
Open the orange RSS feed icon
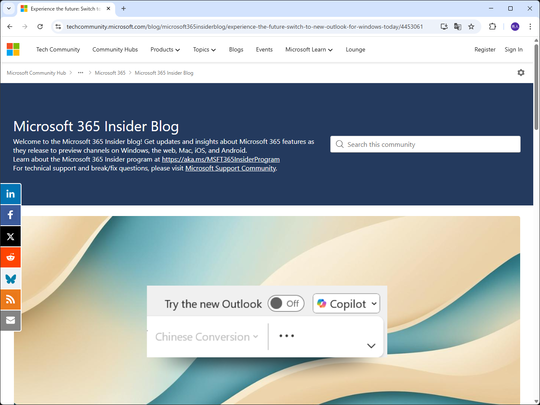point(10,300)
